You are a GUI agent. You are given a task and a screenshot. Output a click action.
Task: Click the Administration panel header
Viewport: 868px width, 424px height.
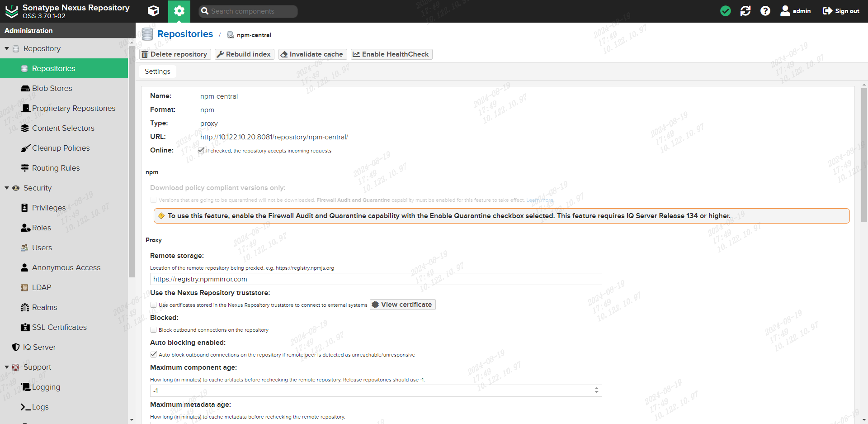(68, 30)
